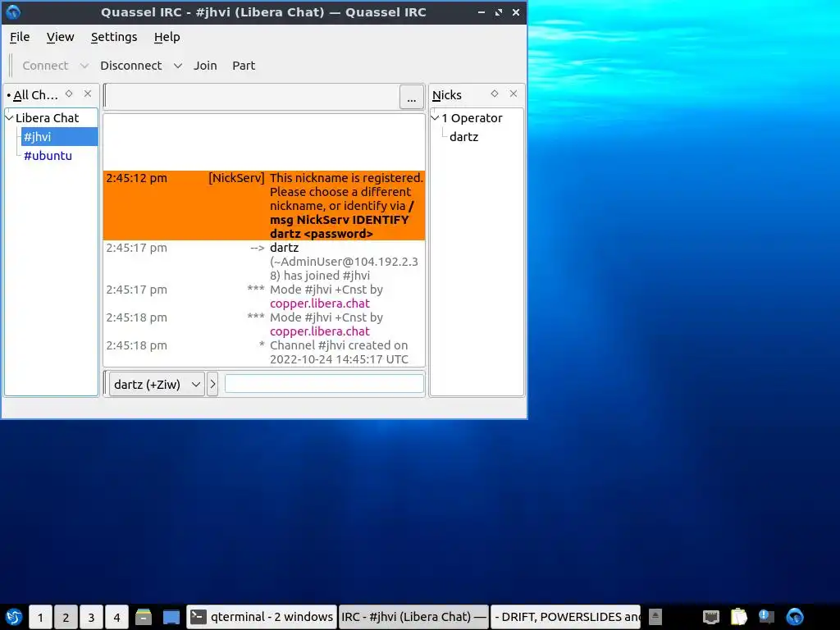Collapse the Libera Chat network tree

click(x=10, y=118)
